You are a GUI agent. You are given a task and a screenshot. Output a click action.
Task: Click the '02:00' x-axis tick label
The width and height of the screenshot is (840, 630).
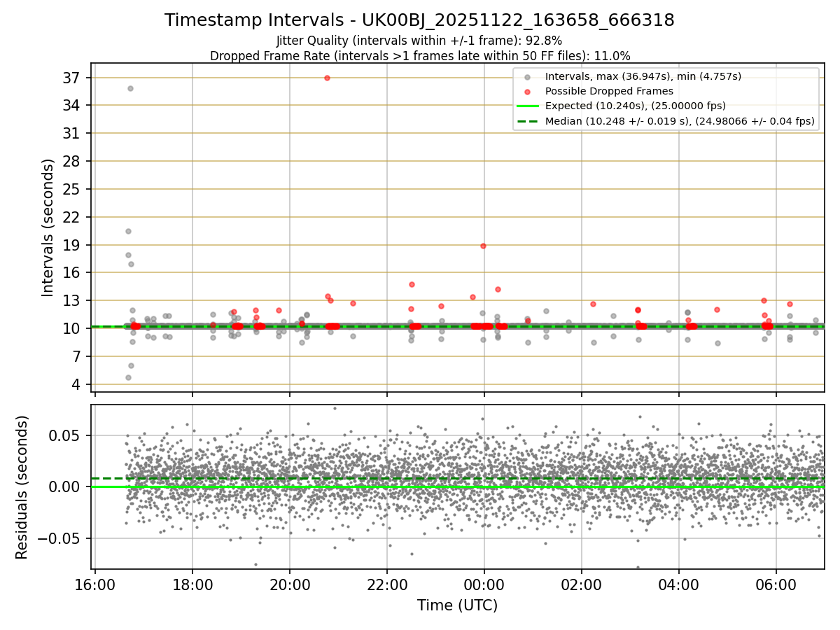582,585
